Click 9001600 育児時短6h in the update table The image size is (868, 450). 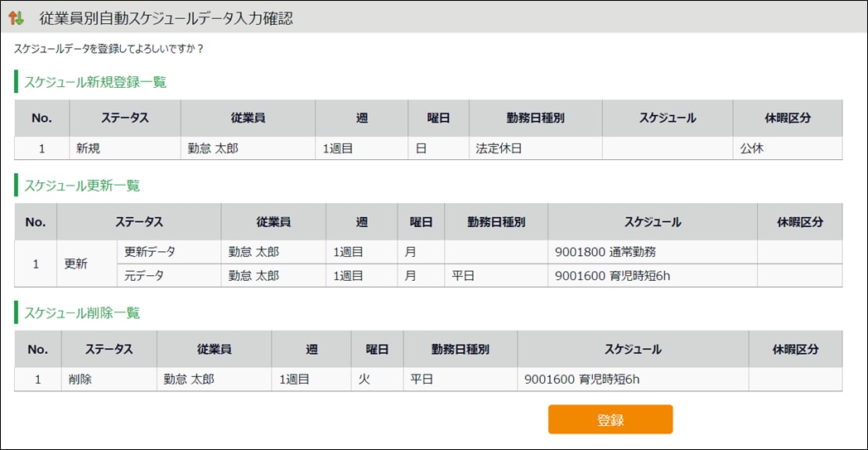pos(612,275)
